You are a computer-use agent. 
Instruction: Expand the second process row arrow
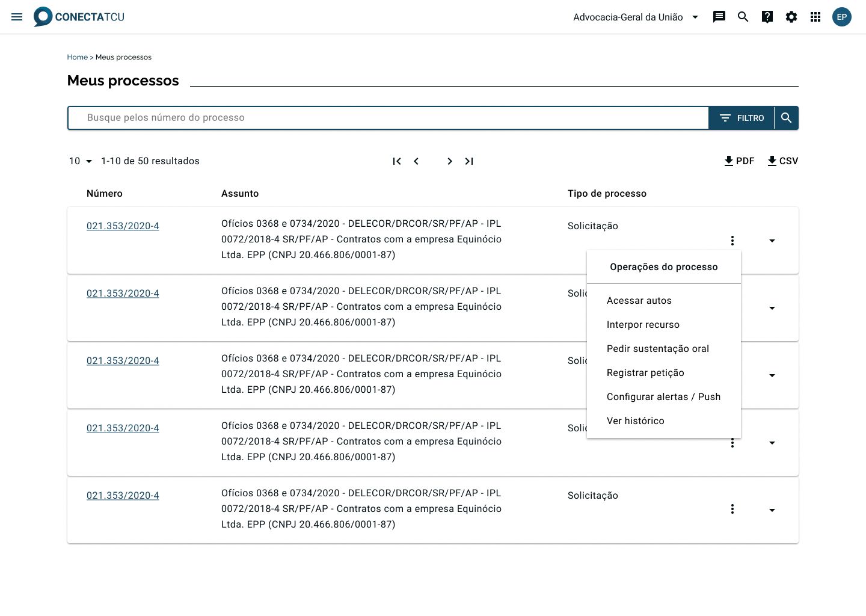[x=772, y=308]
